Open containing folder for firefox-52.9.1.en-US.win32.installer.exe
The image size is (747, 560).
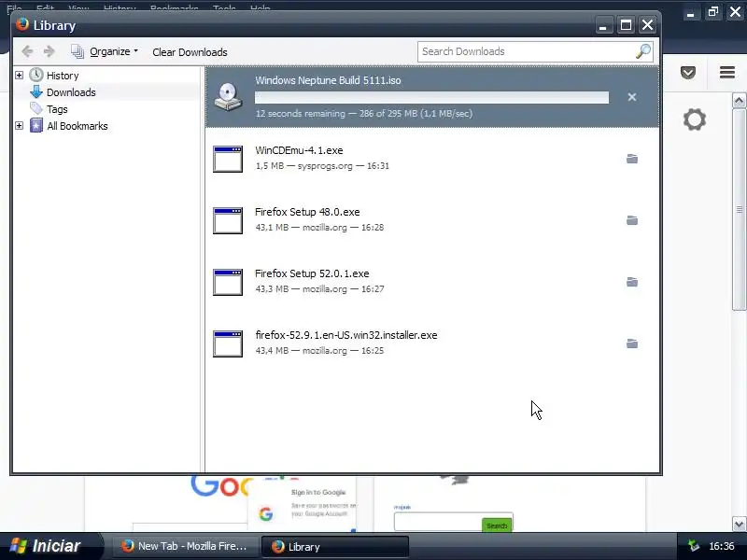tap(632, 343)
